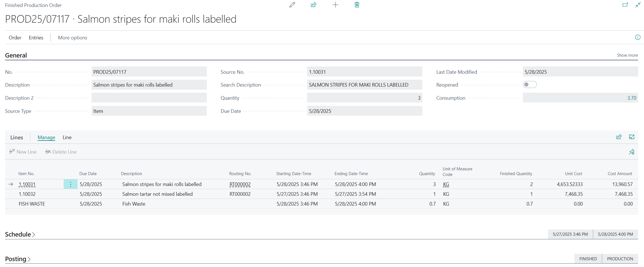This screenshot has height=267, width=644.
Task: Open the Entries menu
Action: click(x=36, y=38)
